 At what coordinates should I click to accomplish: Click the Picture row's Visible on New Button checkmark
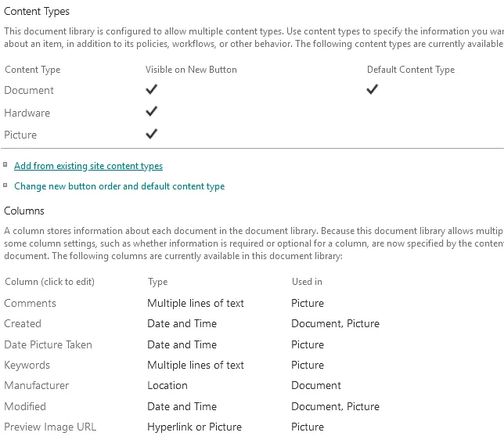tap(152, 134)
